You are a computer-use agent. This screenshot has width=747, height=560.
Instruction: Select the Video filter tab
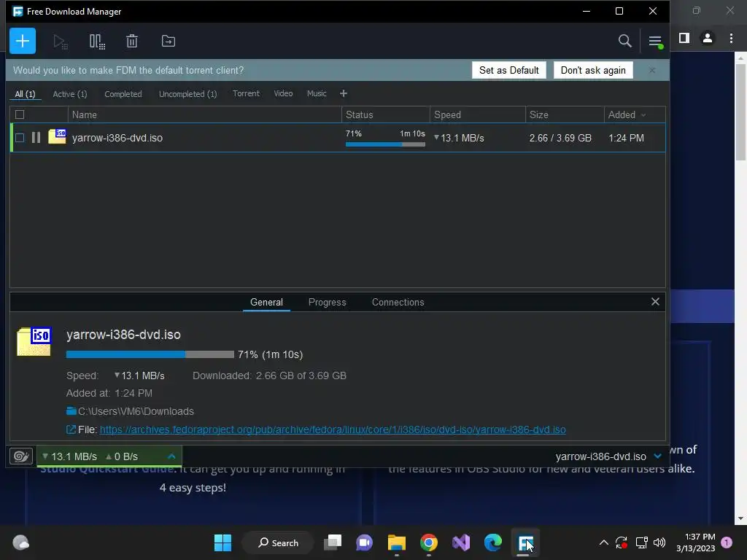click(283, 93)
